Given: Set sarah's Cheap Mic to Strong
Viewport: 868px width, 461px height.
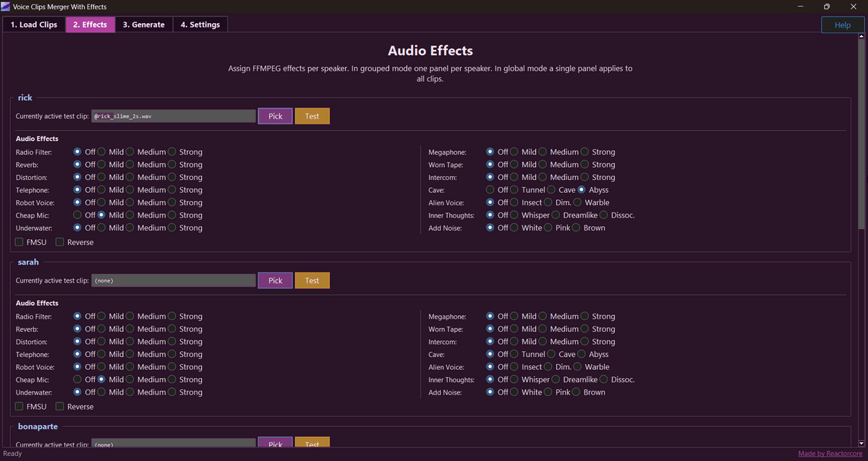Looking at the screenshot, I should tap(172, 379).
